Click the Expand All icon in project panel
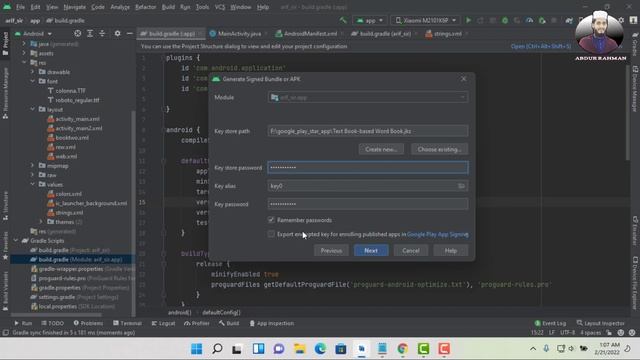640x360 pixels. pos(90,33)
